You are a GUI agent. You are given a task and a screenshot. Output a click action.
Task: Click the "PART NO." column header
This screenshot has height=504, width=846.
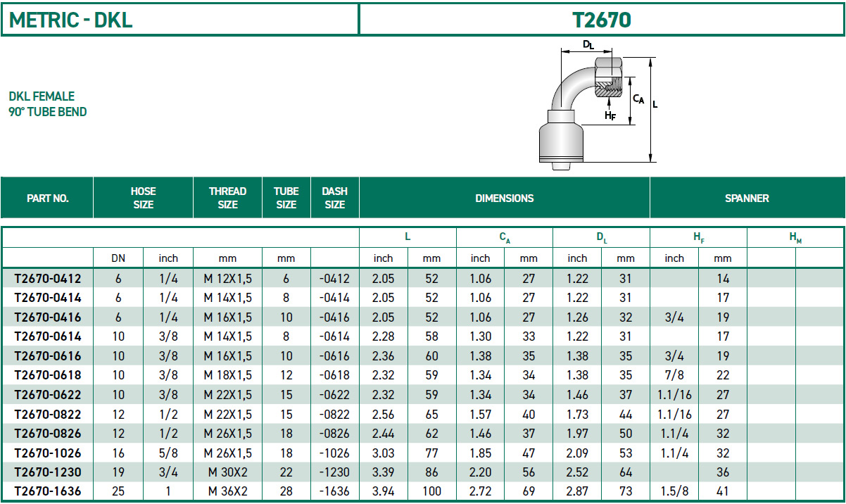pyautogui.click(x=47, y=199)
